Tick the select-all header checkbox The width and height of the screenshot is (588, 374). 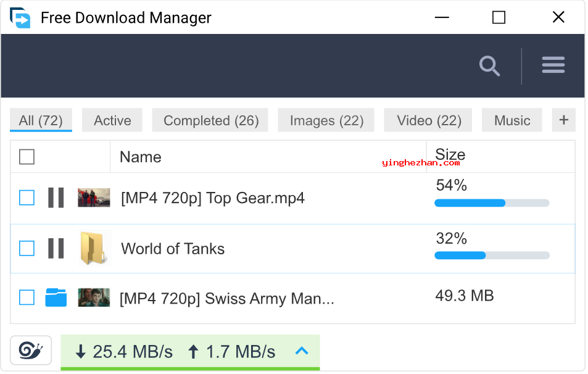coord(27,157)
